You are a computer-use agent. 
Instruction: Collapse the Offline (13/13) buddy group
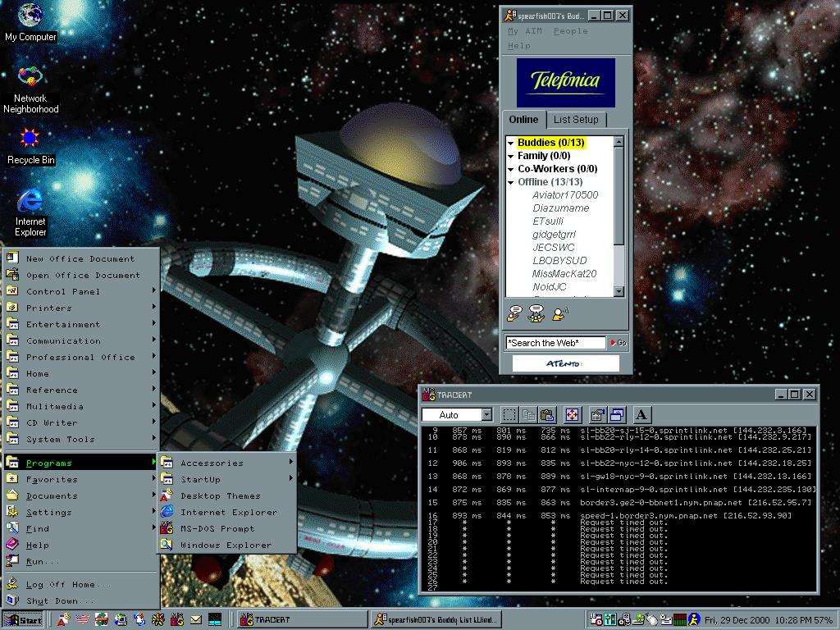click(x=510, y=182)
